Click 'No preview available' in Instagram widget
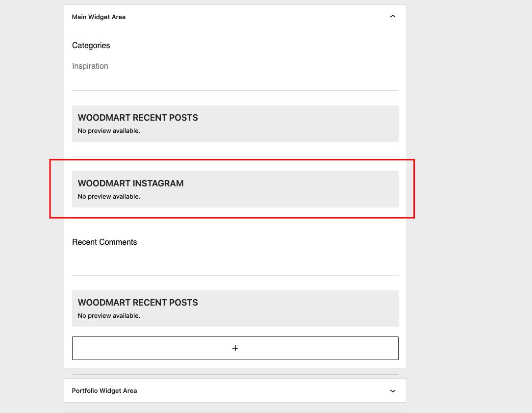This screenshot has height=413, width=532. pyautogui.click(x=109, y=197)
